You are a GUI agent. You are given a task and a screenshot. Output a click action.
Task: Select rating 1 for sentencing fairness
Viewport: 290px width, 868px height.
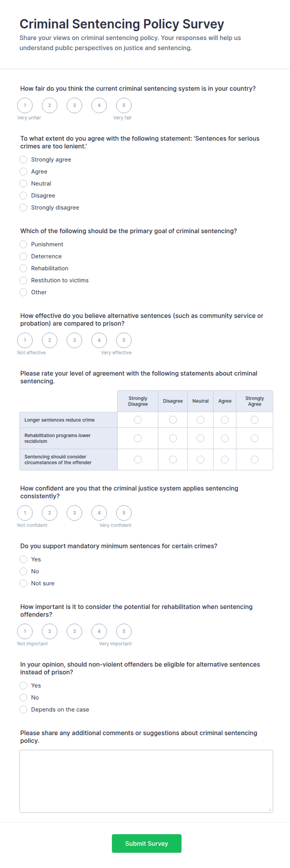pos(25,105)
